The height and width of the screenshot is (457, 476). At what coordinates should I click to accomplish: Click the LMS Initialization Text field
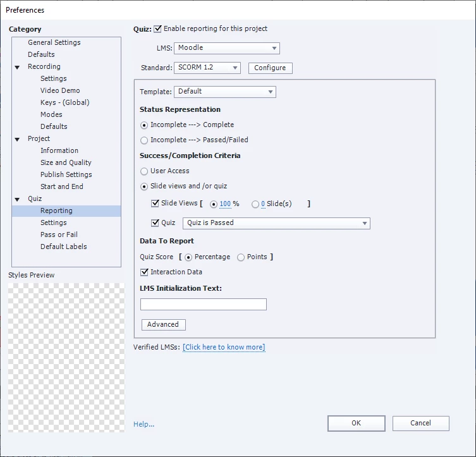[204, 305]
